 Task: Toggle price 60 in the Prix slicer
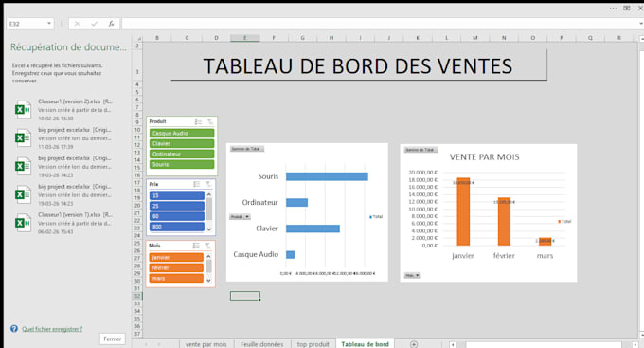[x=176, y=216]
